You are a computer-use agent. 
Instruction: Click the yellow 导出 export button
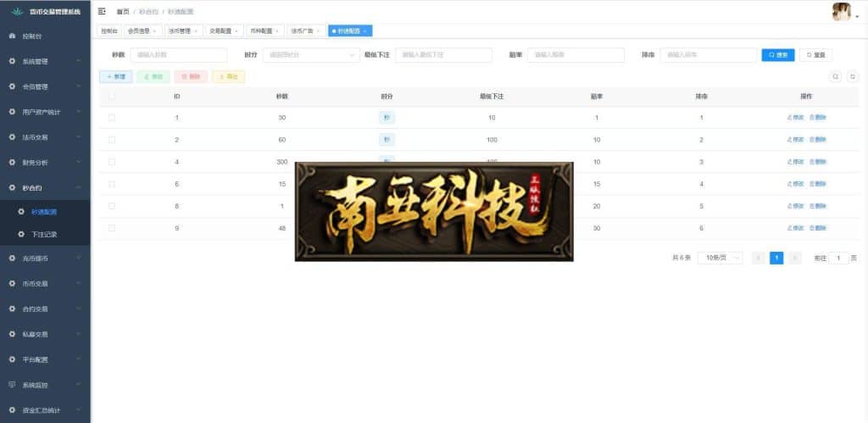pyautogui.click(x=229, y=77)
